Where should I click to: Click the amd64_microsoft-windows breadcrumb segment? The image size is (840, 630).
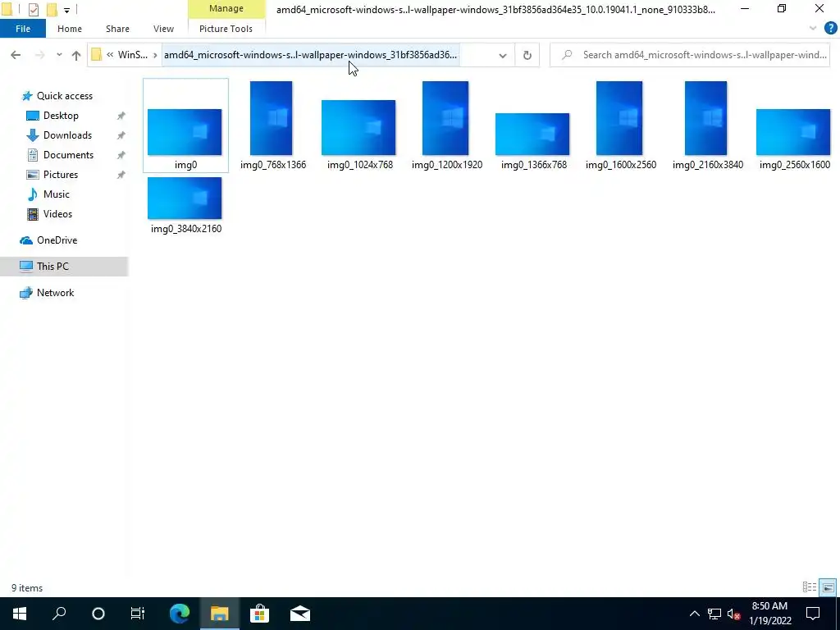tap(310, 55)
